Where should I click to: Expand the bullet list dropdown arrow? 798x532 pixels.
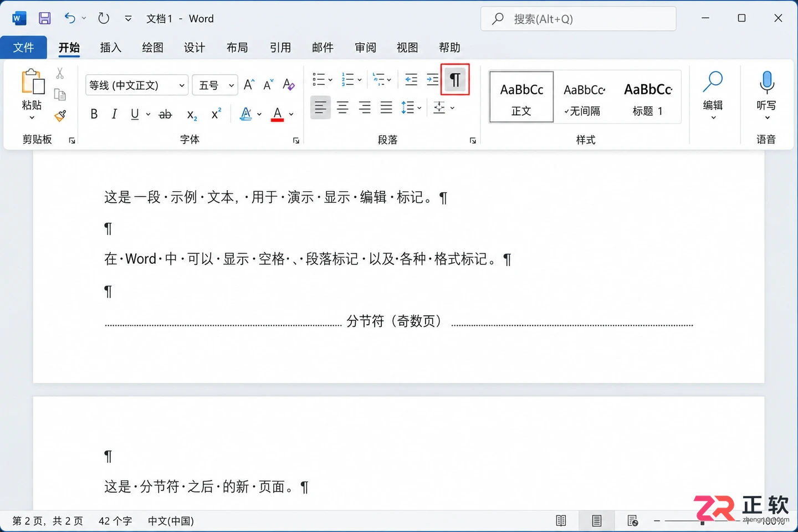(x=331, y=80)
